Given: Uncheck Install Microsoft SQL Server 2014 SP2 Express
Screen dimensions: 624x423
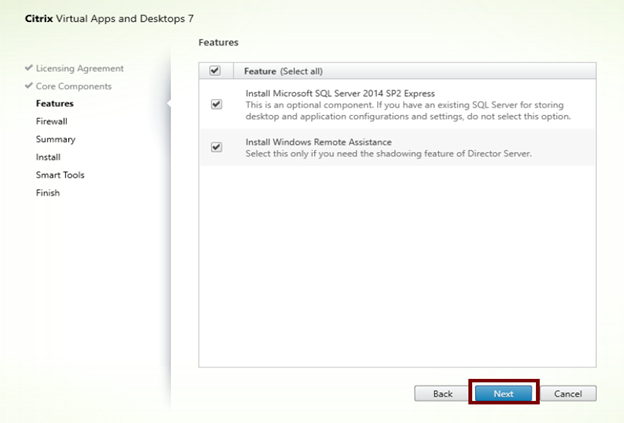Looking at the screenshot, I should (x=216, y=104).
